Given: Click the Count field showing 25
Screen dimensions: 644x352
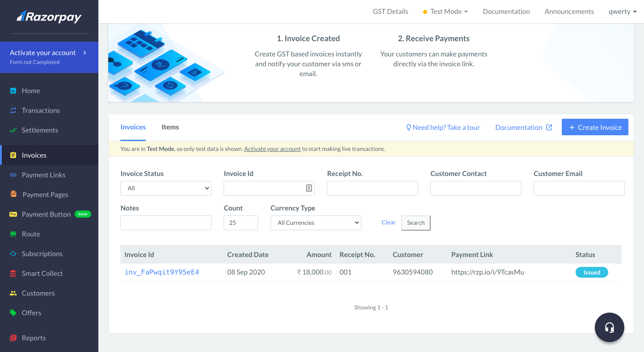Looking at the screenshot, I should pyautogui.click(x=241, y=223).
